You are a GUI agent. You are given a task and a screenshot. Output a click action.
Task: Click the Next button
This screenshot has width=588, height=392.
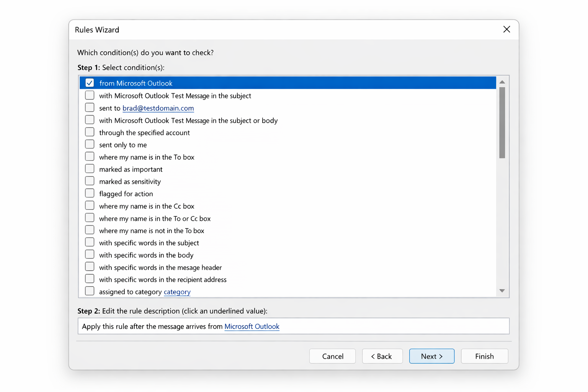431,356
